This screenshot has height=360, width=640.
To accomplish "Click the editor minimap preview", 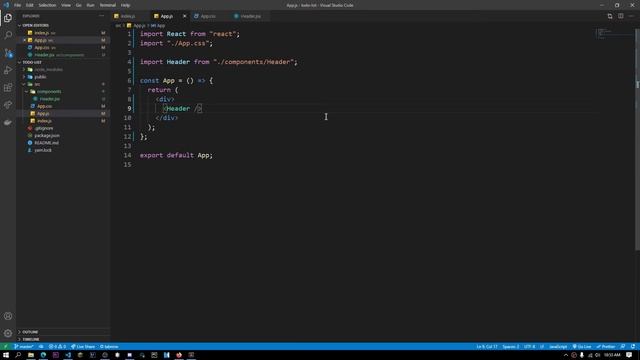I will (614, 33).
